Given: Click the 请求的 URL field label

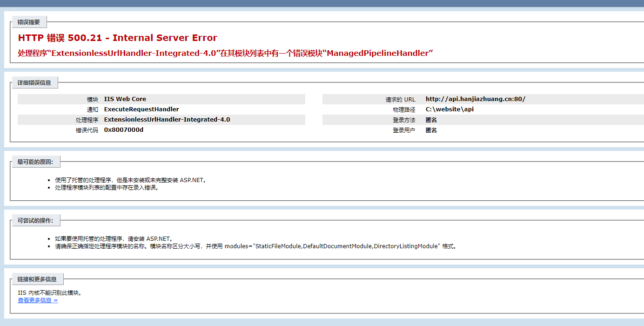Looking at the screenshot, I should coord(400,100).
